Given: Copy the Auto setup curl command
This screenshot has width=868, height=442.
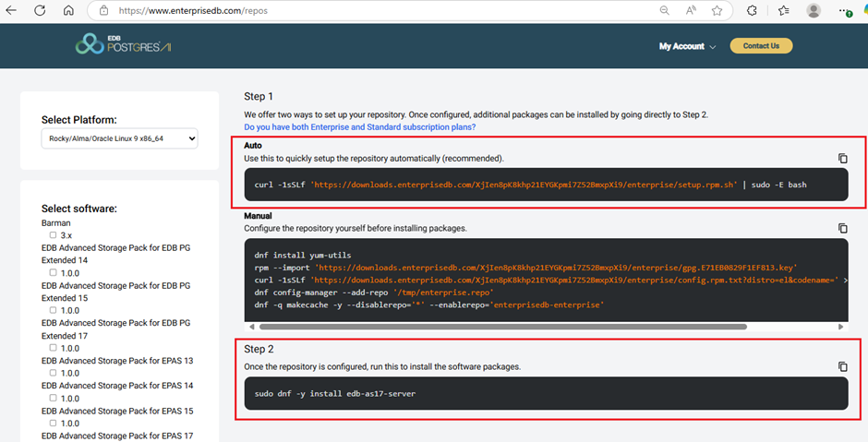Looking at the screenshot, I should [x=842, y=158].
